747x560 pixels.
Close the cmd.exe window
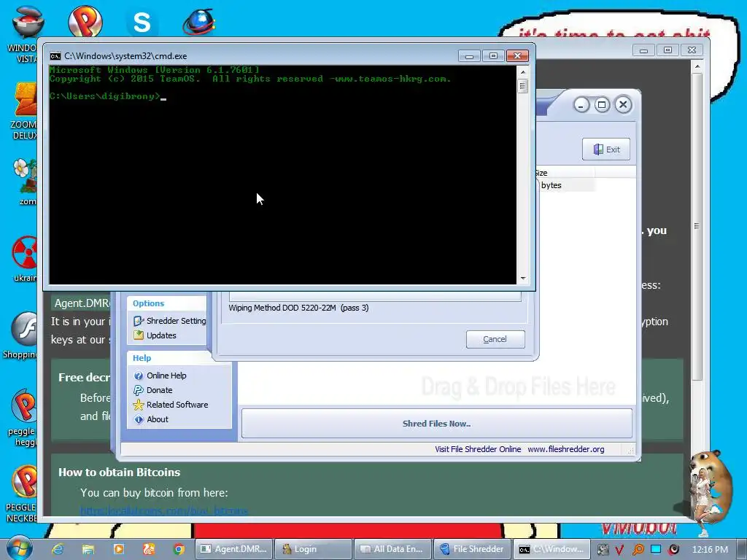point(517,56)
